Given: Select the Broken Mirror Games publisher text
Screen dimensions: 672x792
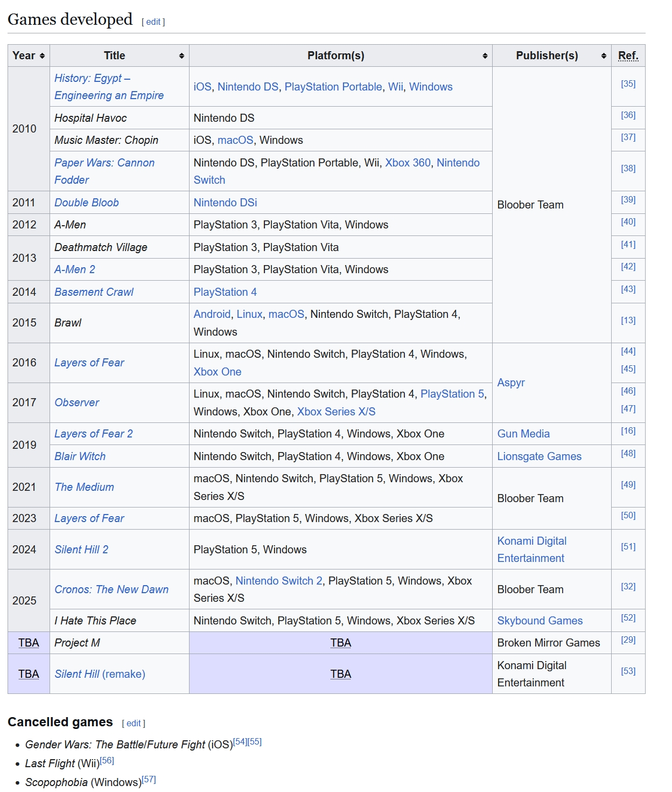Looking at the screenshot, I should tap(548, 643).
